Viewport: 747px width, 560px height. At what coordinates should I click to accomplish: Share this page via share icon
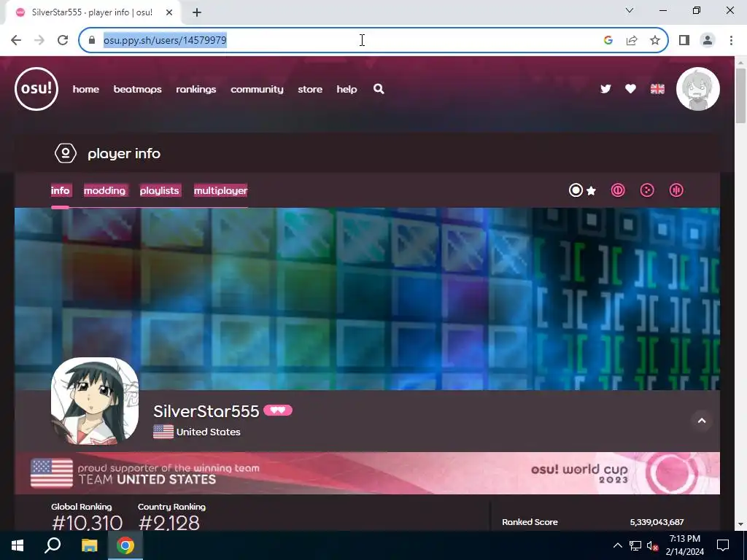tap(632, 40)
